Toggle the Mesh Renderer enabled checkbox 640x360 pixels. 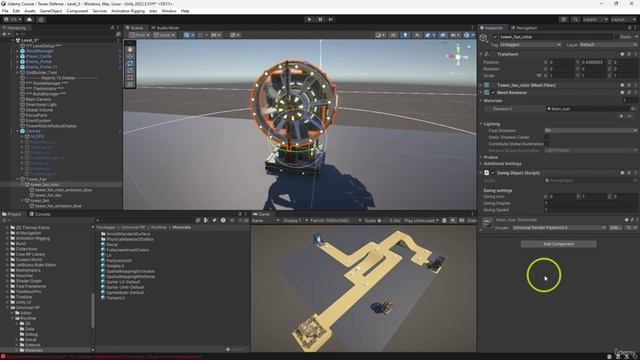click(493, 92)
